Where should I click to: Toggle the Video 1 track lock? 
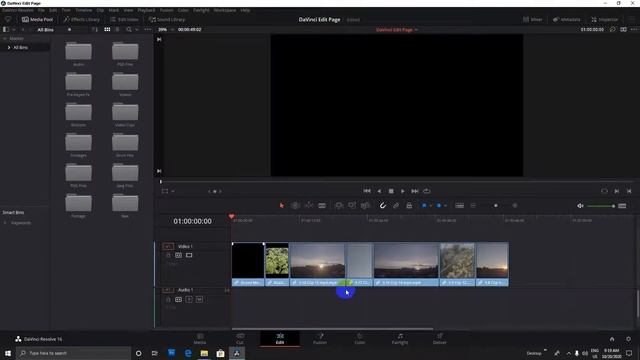point(168,255)
